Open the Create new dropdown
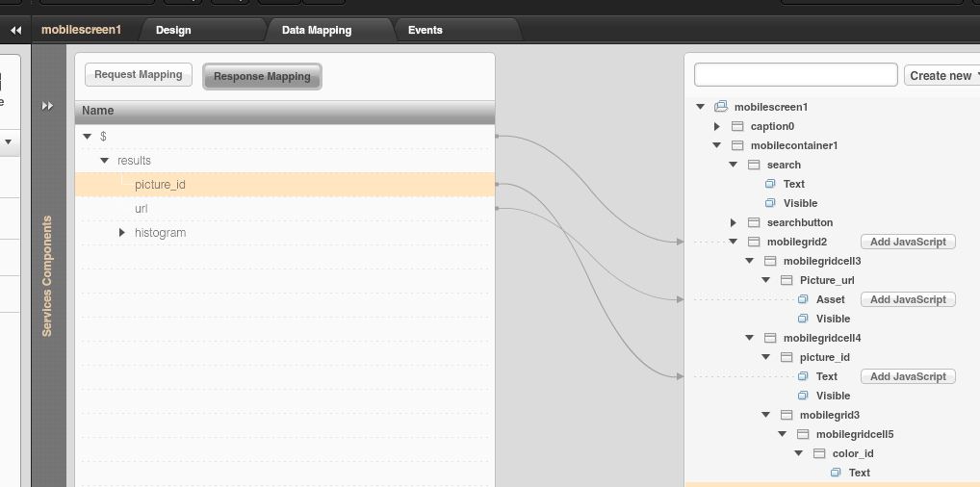This screenshot has width=980, height=487. click(943, 75)
